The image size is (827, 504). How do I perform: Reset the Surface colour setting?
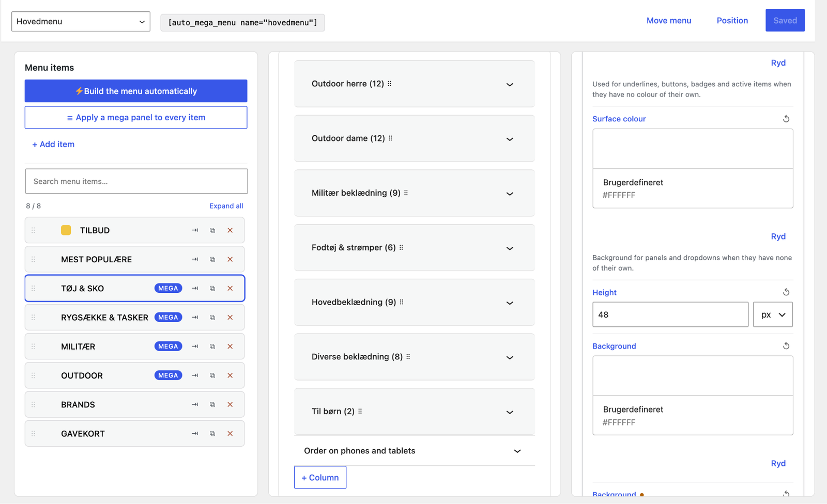[x=786, y=119]
